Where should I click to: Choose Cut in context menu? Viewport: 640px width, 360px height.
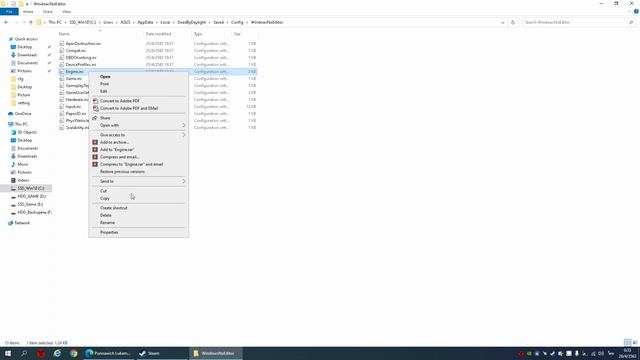click(104, 191)
